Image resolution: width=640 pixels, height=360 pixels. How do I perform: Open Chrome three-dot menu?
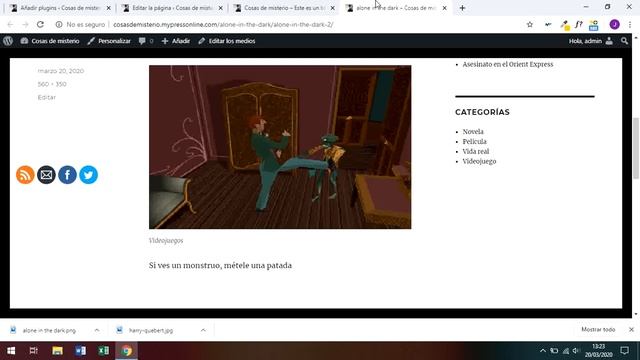[x=630, y=24]
